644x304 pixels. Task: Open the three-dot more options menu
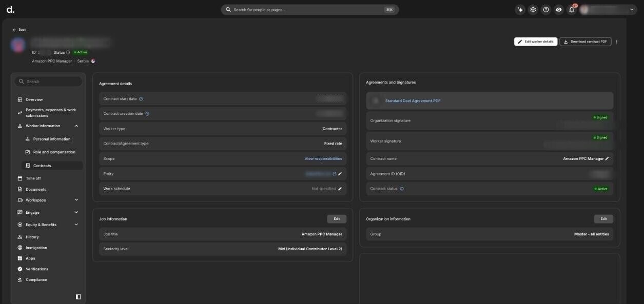617,42
